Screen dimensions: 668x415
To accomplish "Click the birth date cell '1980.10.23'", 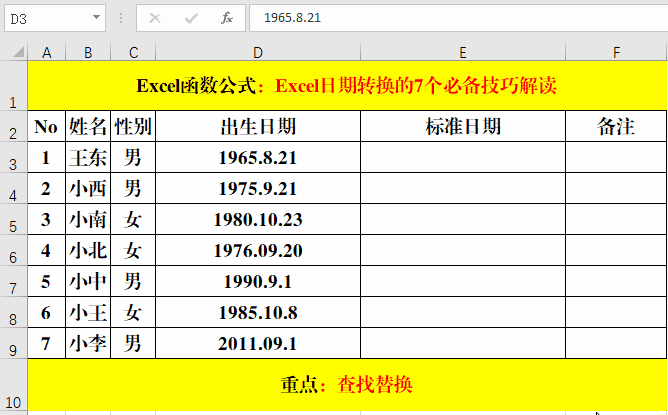I will click(258, 219).
